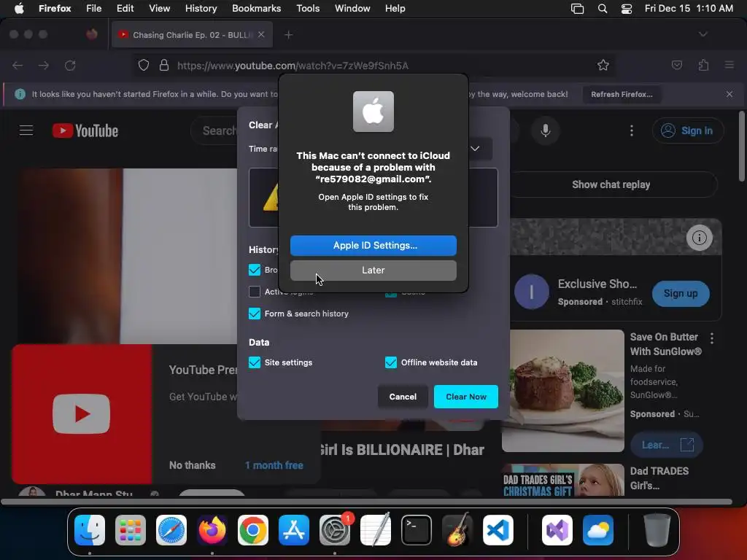Screen dimensions: 747x560
Task: Open the list all tabs chevron
Action: click(x=703, y=34)
